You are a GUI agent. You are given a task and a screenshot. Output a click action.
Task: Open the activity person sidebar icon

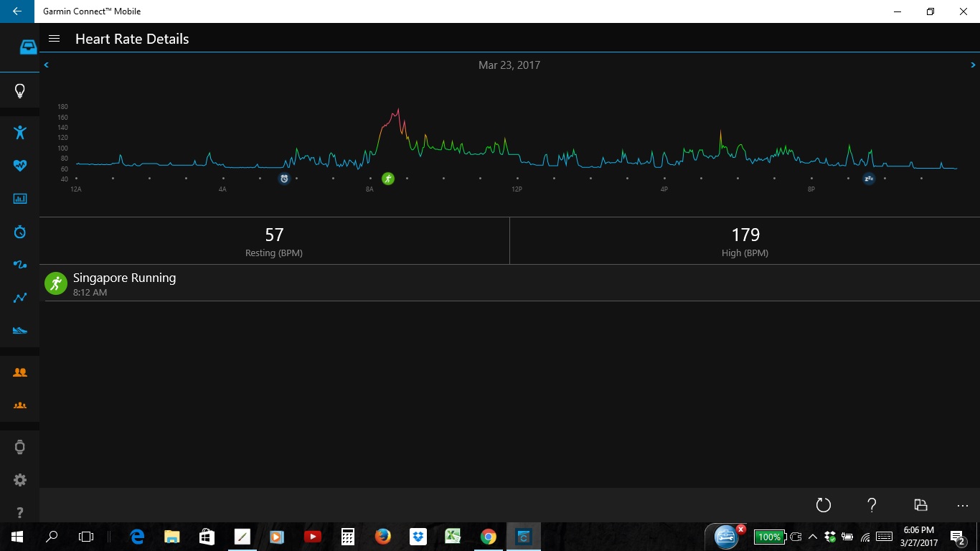[20, 132]
